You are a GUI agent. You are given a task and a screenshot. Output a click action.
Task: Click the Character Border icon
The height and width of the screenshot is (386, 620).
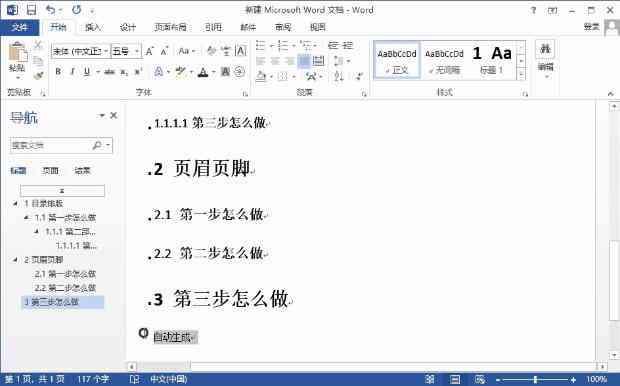coord(240,51)
